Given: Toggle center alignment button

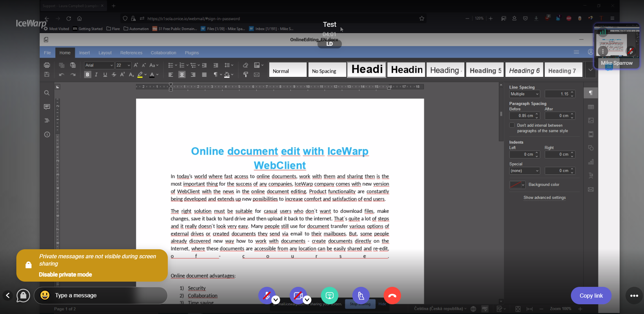Looking at the screenshot, I should tap(182, 74).
